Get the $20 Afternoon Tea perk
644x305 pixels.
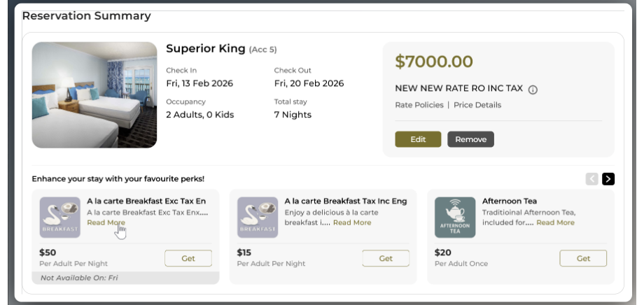583,258
